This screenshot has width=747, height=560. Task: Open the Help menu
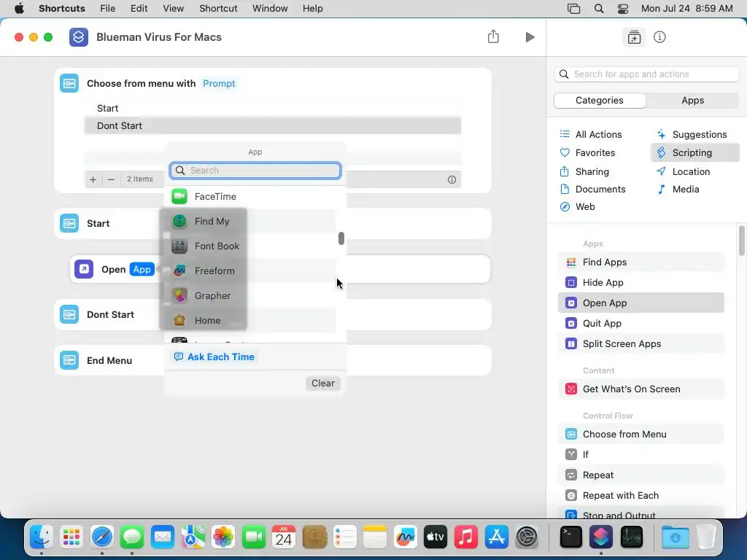(x=312, y=9)
